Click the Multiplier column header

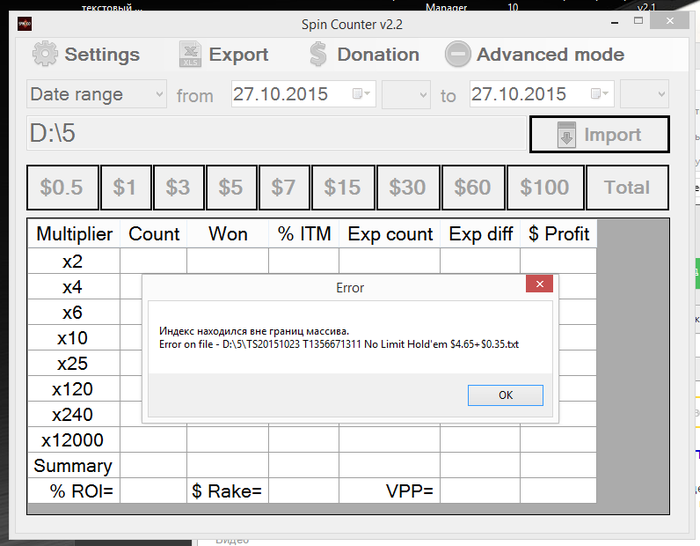point(74,234)
